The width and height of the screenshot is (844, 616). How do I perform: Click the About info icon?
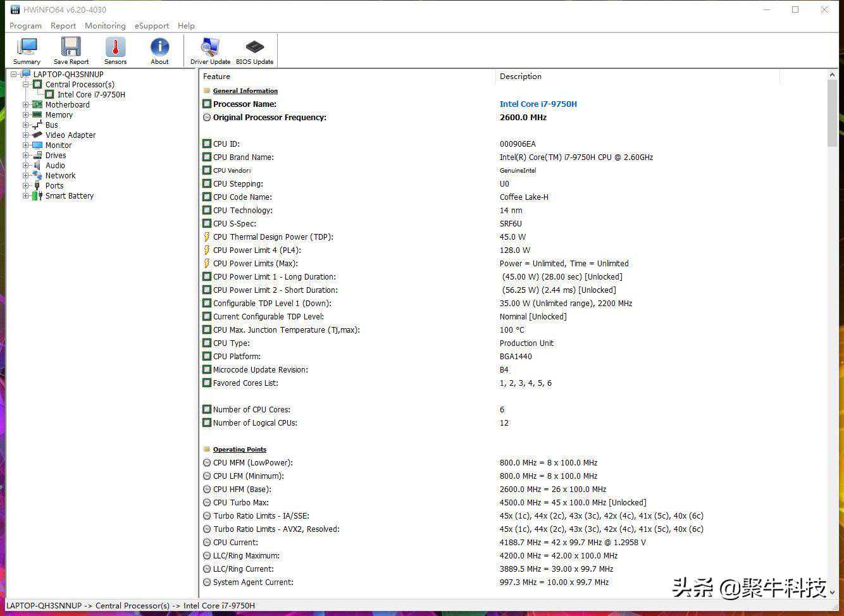point(159,51)
